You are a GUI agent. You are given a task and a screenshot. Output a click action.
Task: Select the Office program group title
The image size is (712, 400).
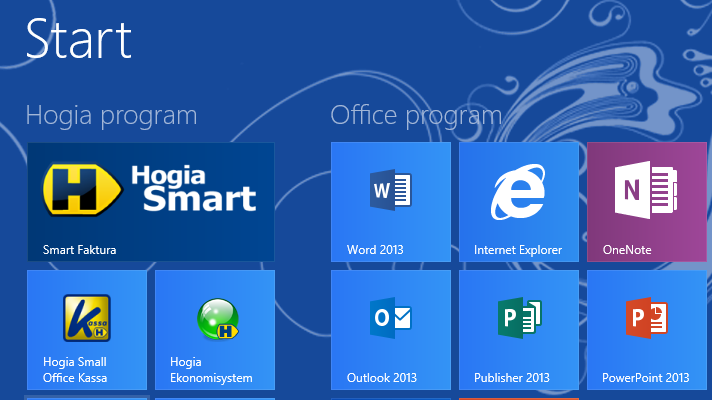pos(416,116)
